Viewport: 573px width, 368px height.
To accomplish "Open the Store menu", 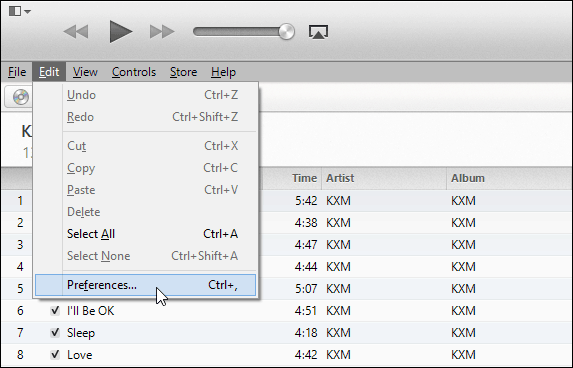I will (183, 72).
